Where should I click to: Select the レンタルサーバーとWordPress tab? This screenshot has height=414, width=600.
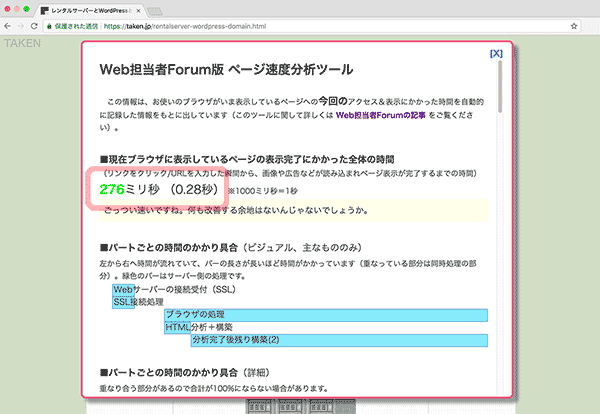coord(89,11)
